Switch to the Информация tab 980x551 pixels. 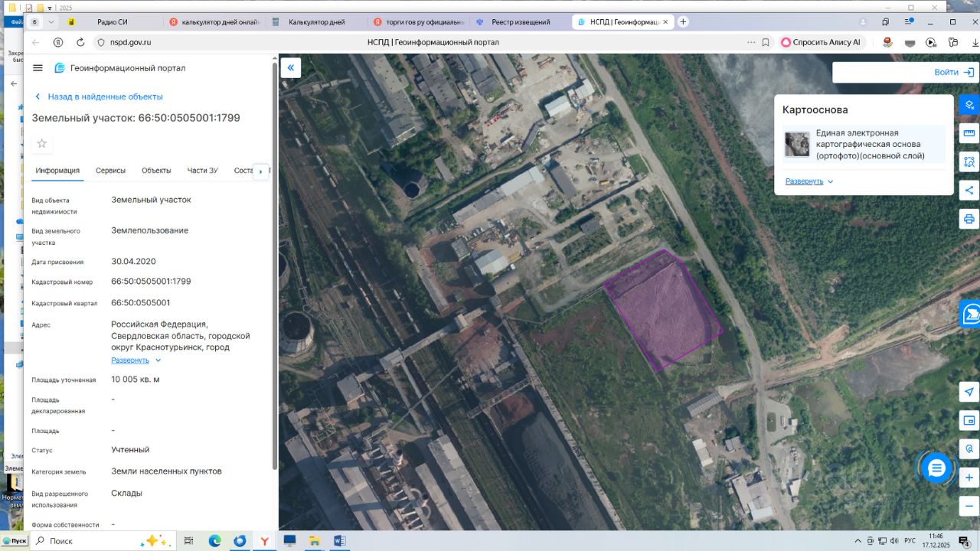57,171
